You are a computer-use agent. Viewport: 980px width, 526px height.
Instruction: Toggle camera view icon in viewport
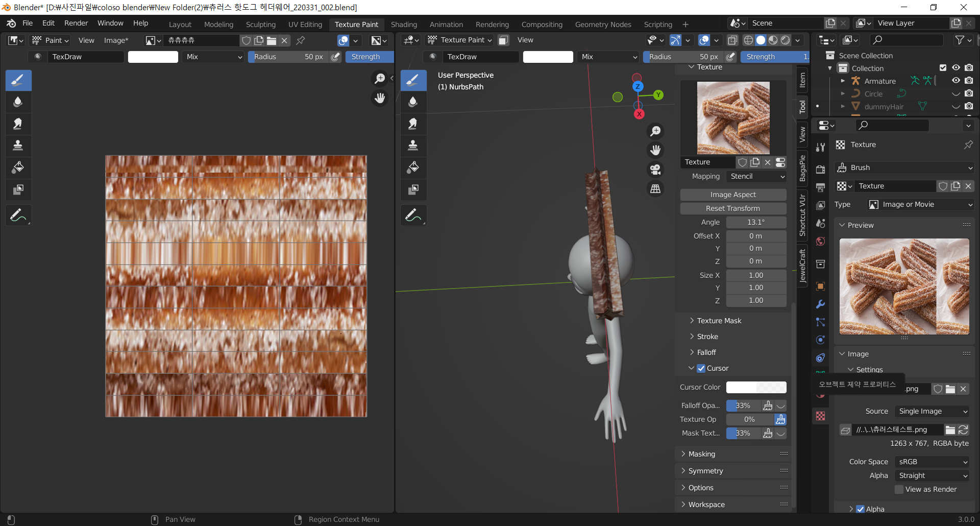(655, 170)
